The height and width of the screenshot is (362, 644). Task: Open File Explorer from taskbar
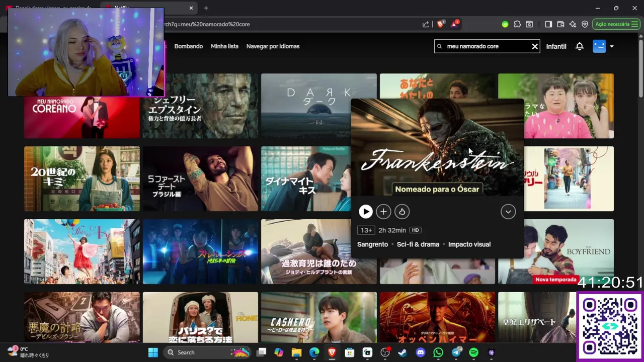pyautogui.click(x=296, y=352)
